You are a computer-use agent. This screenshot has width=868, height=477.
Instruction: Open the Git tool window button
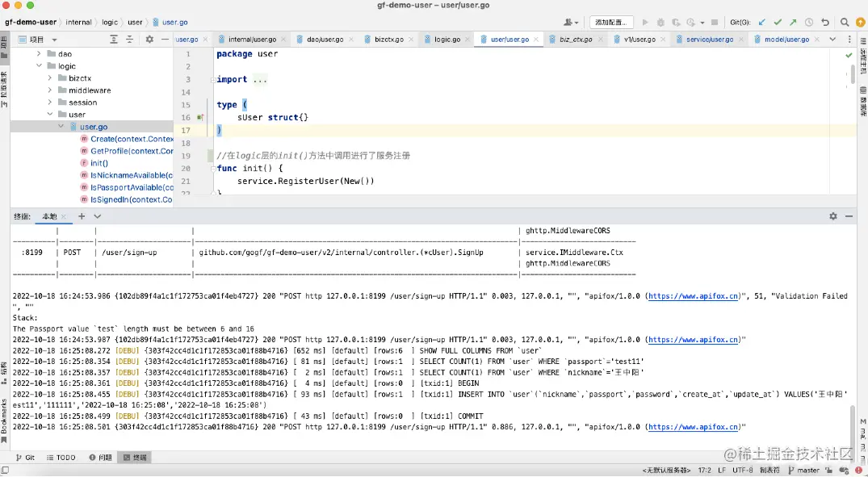[x=25, y=458]
